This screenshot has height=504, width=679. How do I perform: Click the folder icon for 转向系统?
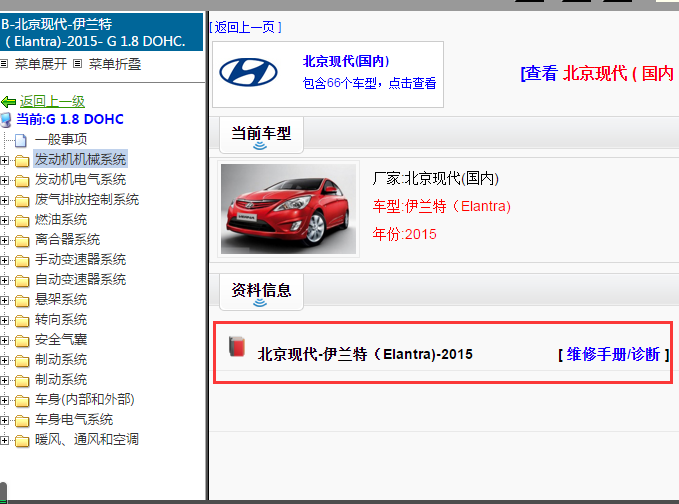[22, 321]
